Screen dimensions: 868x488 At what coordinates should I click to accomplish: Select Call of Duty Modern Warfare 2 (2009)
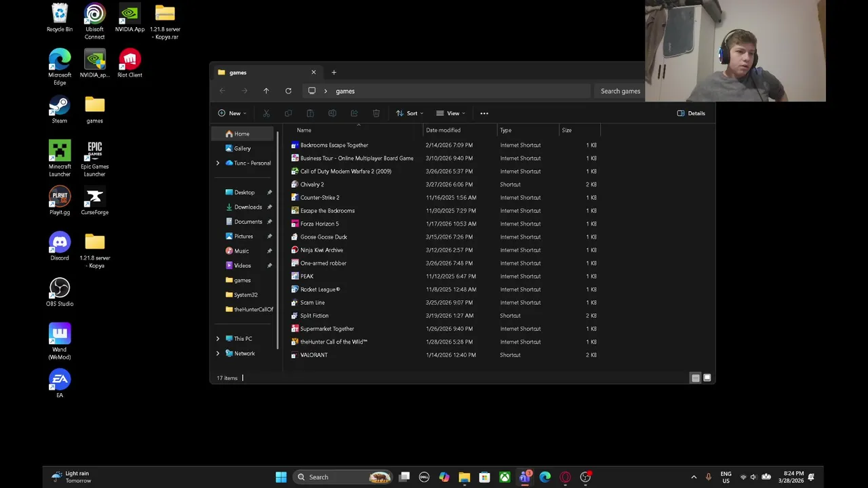point(345,171)
